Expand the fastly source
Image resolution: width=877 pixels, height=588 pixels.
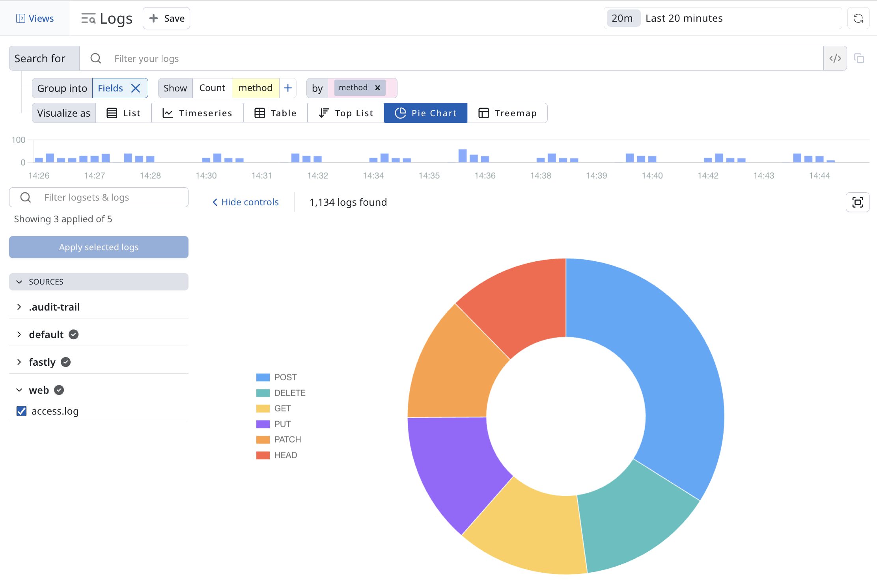pos(19,362)
